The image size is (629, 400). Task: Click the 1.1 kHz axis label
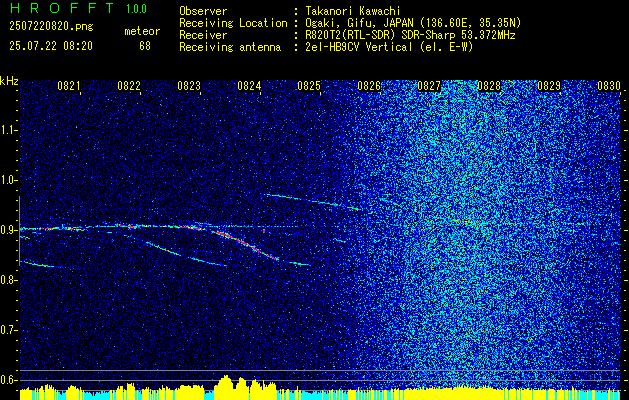[9, 130]
